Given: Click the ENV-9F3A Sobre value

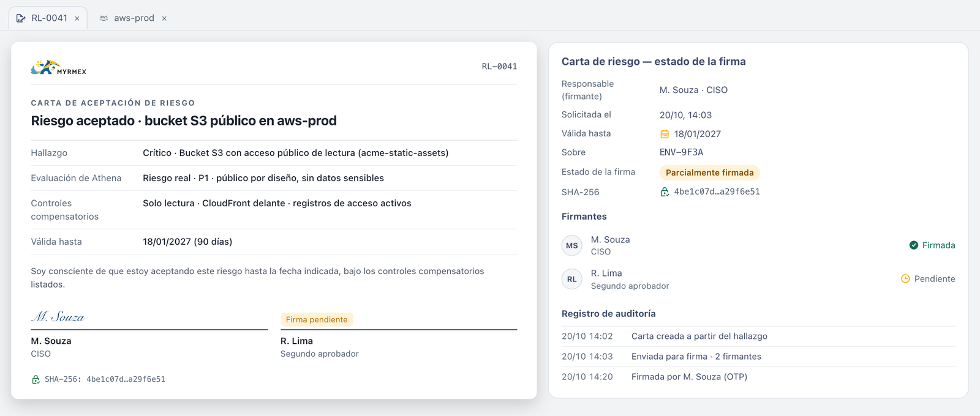Looking at the screenshot, I should [681, 152].
